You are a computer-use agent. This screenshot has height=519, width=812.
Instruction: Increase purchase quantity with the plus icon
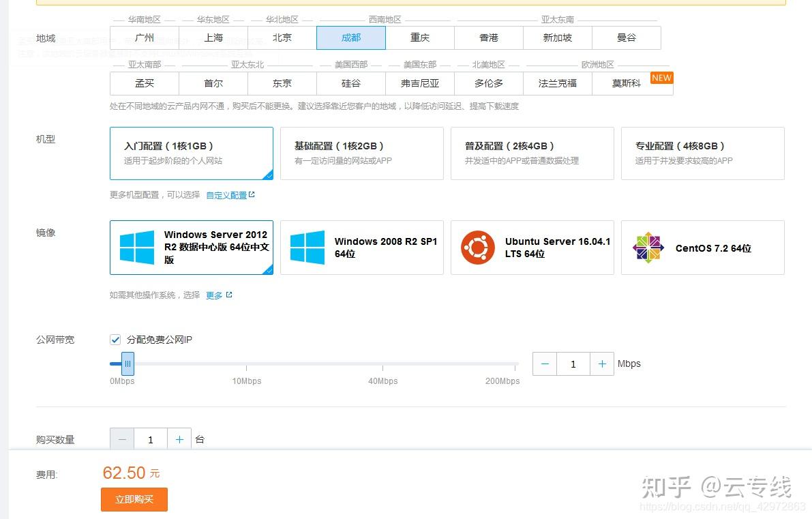179,439
